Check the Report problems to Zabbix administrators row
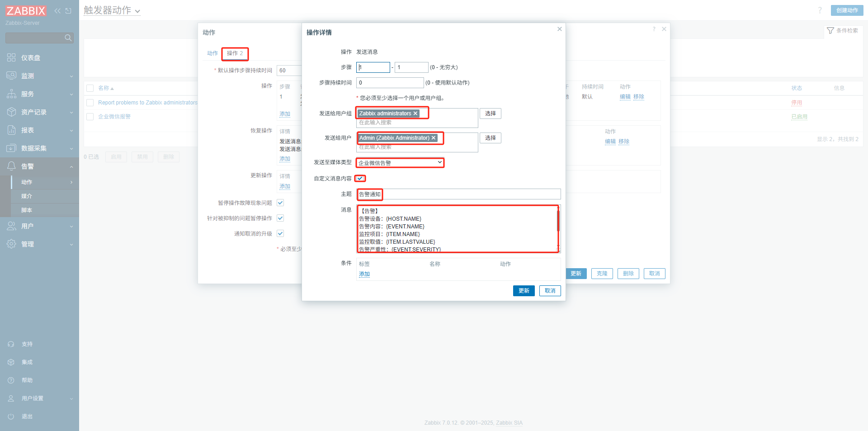Screen dimensions: 868x431 point(90,103)
